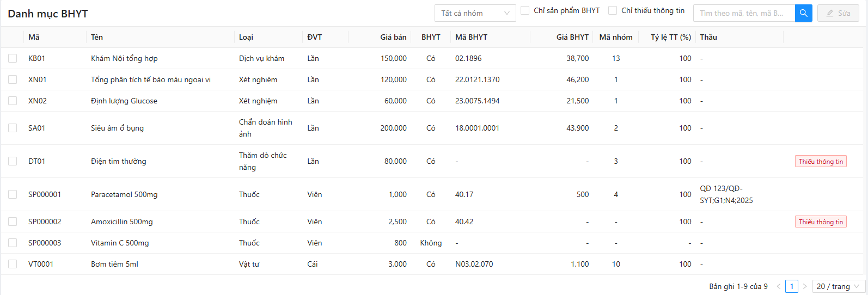Click BHYT code N03.02.070
Viewport: 868px width, 295px height.
pyautogui.click(x=474, y=264)
